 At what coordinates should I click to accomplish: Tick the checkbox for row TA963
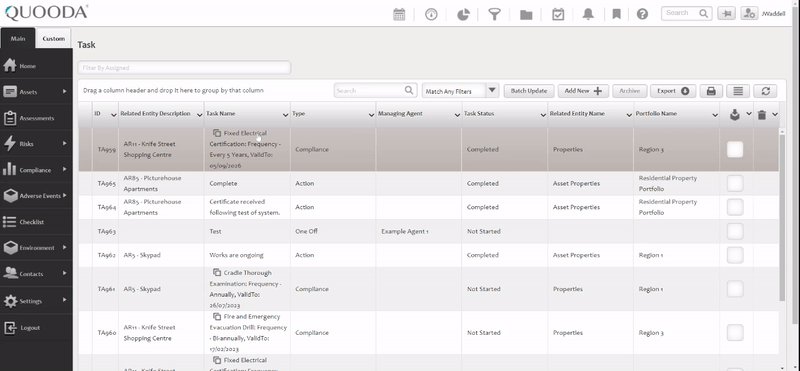(735, 231)
